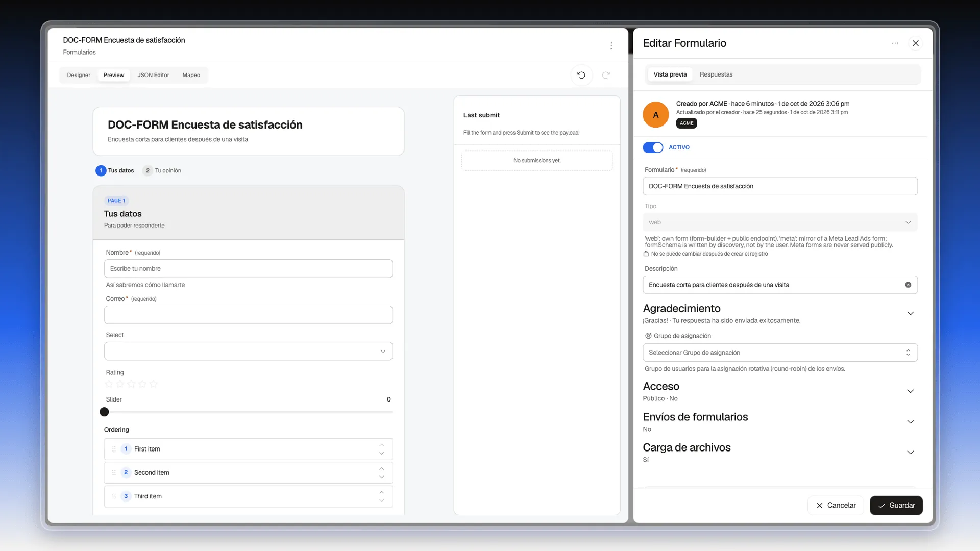Click the Cancelar button
This screenshot has height=551, width=980.
click(x=836, y=505)
